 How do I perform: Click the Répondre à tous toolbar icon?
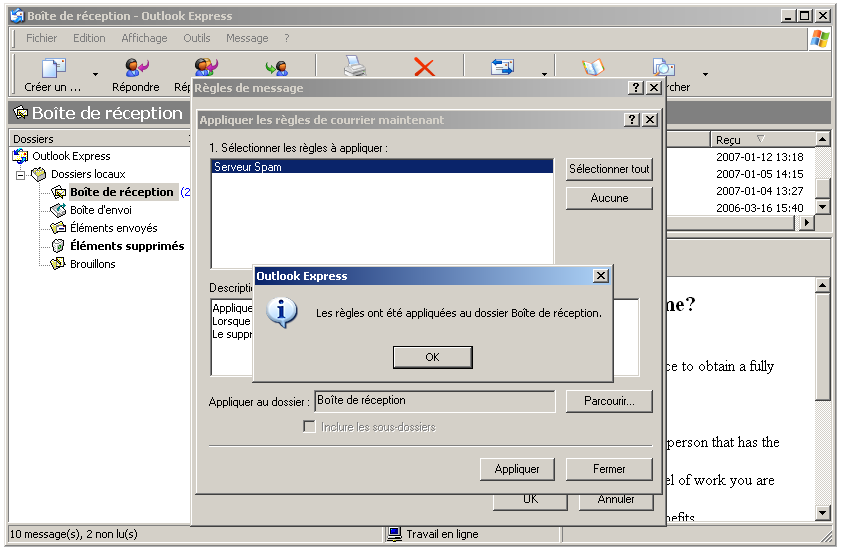206,68
